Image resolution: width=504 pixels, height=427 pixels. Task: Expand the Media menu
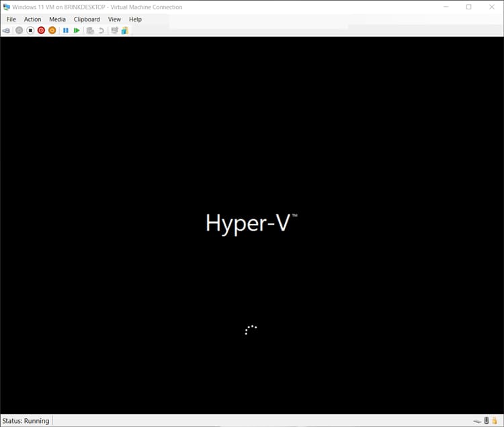(x=57, y=20)
